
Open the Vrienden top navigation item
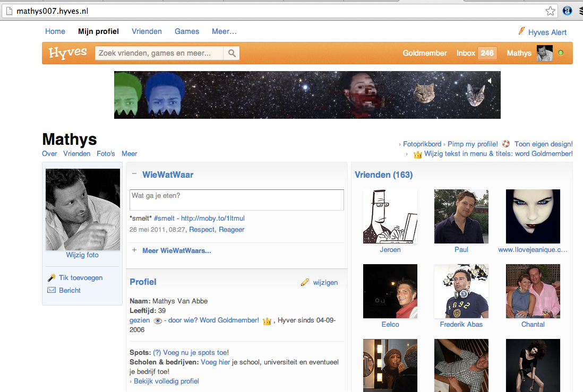coord(147,31)
